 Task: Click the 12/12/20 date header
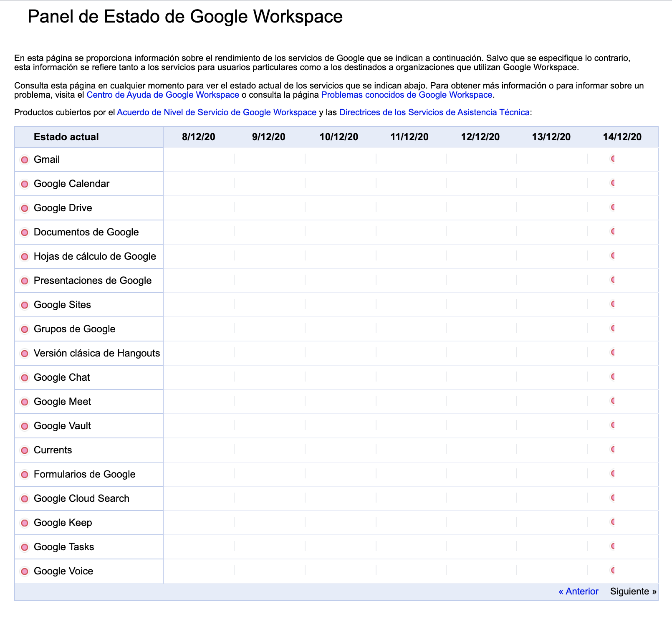click(x=480, y=137)
